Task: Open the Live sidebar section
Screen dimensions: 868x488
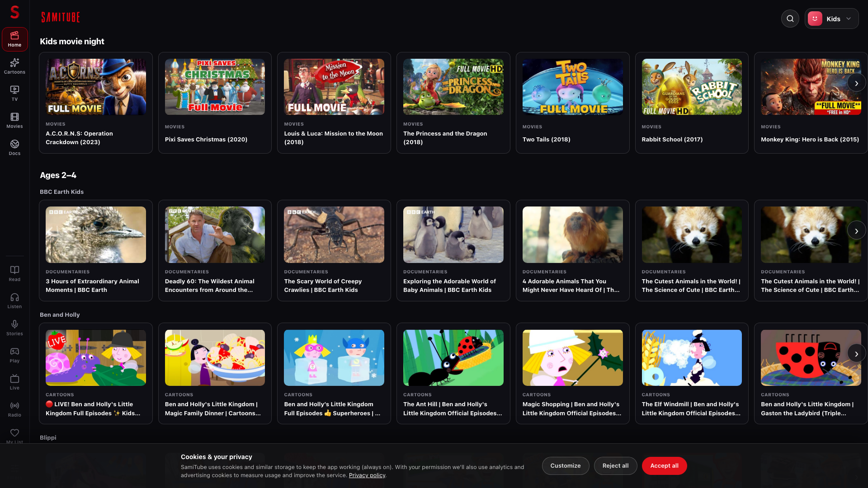Action: (14, 382)
